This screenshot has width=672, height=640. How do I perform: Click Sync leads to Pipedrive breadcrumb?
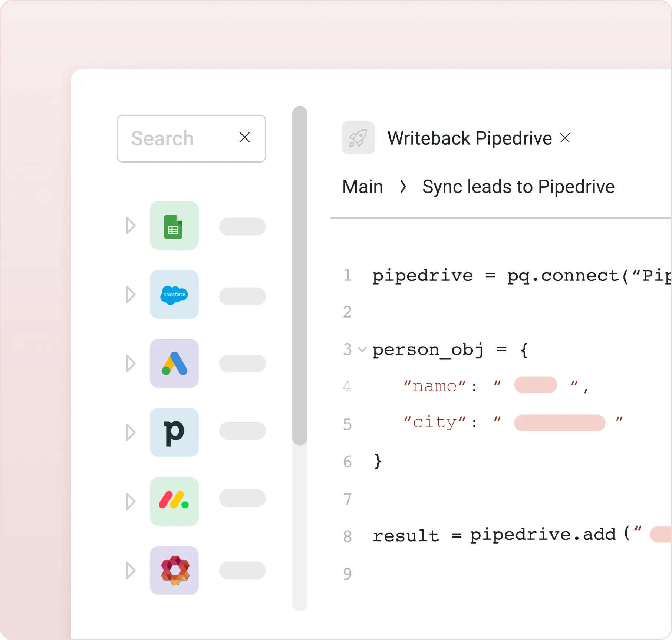518,187
